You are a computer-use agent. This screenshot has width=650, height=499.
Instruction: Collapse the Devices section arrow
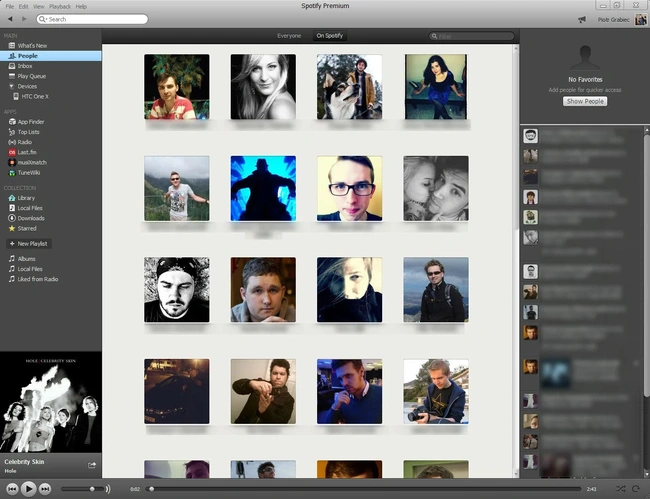pos(12,86)
